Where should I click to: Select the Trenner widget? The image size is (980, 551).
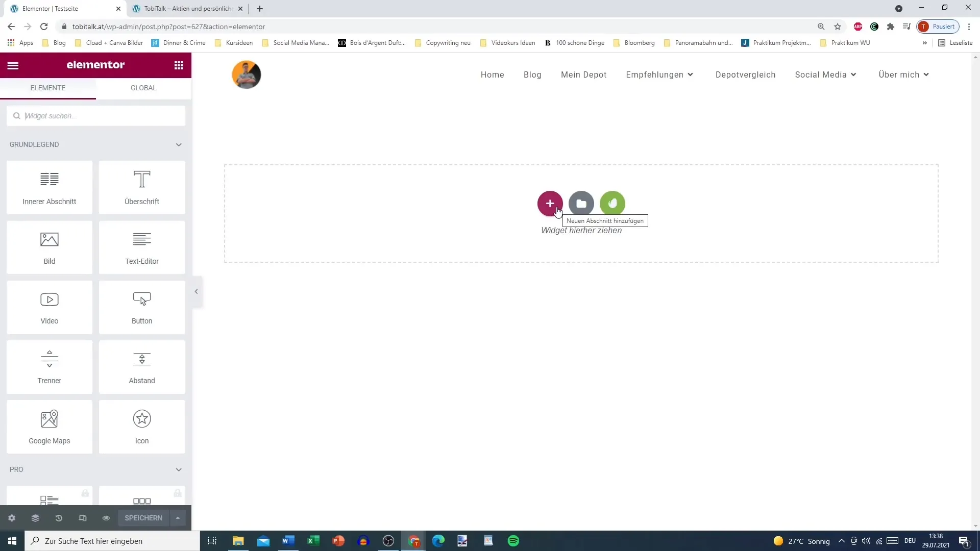point(50,367)
